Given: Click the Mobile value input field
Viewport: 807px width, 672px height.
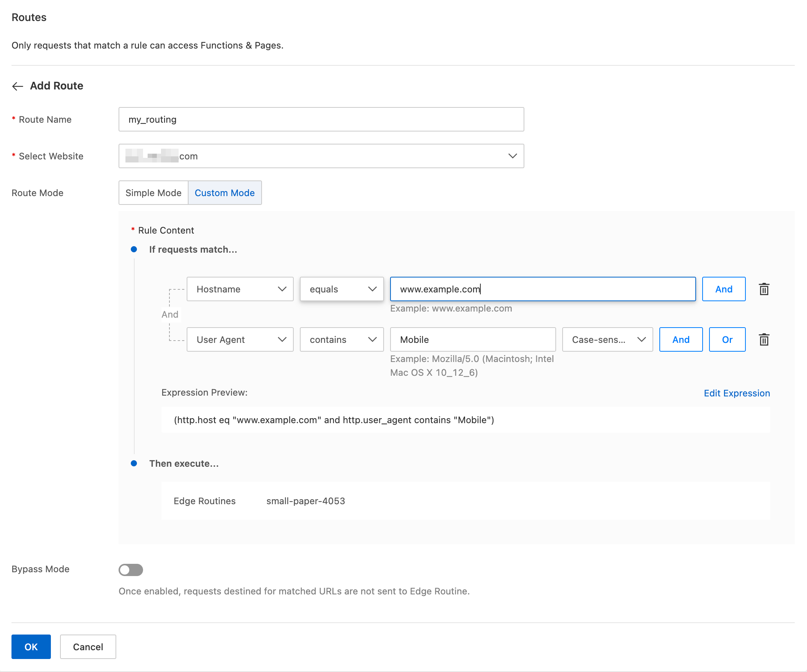Looking at the screenshot, I should point(473,339).
